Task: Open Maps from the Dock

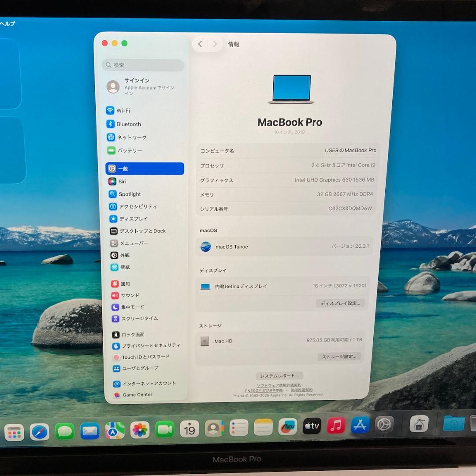Action: point(115,431)
